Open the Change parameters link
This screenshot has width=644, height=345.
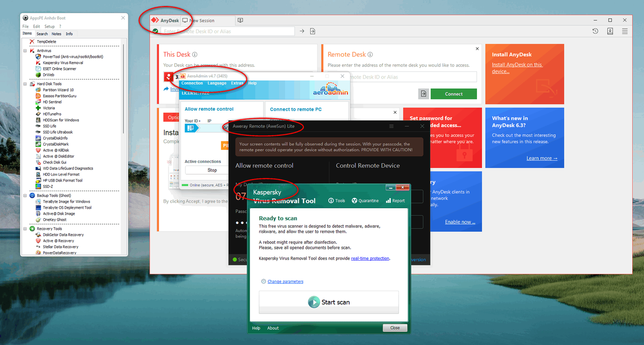285,282
